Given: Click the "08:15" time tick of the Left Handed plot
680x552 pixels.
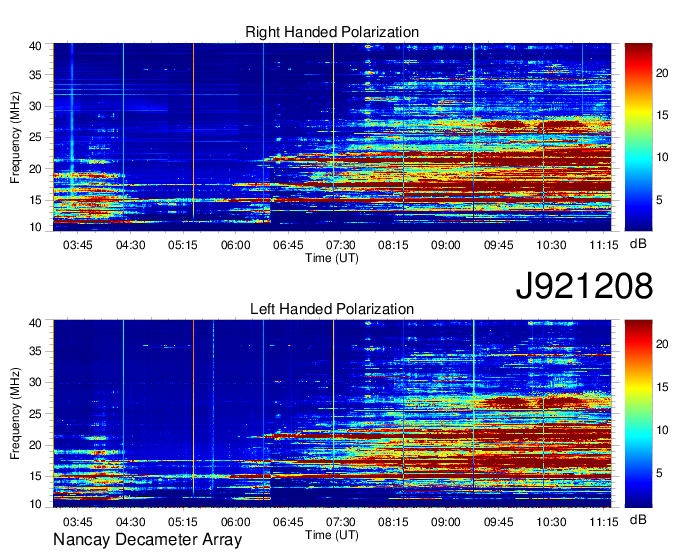Looking at the screenshot, I should [x=393, y=522].
